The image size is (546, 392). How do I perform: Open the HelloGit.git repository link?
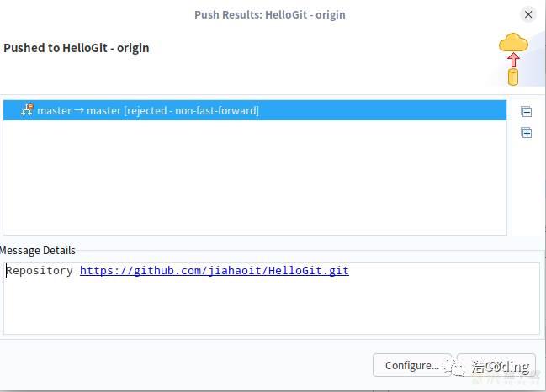[x=215, y=271]
